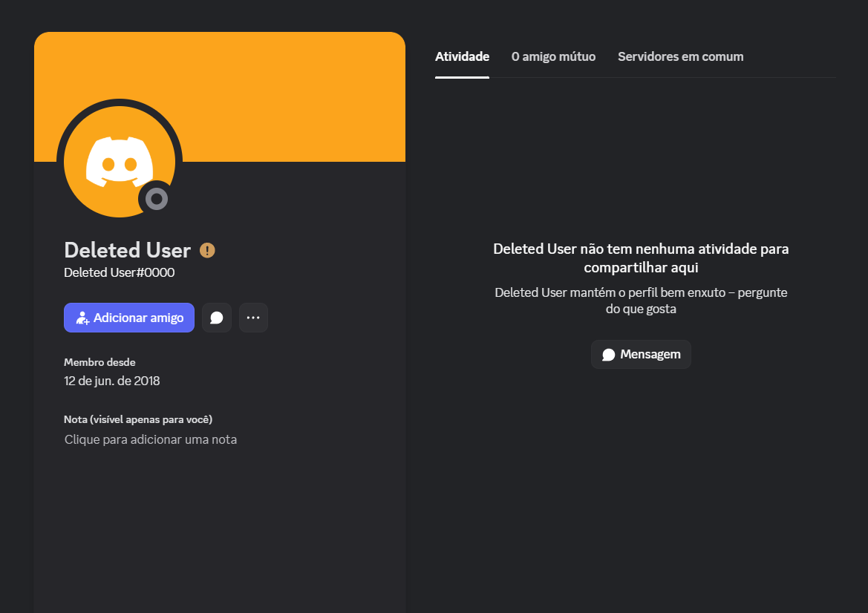The image size is (868, 613).
Task: Click the Membro desde label
Action: (99, 362)
